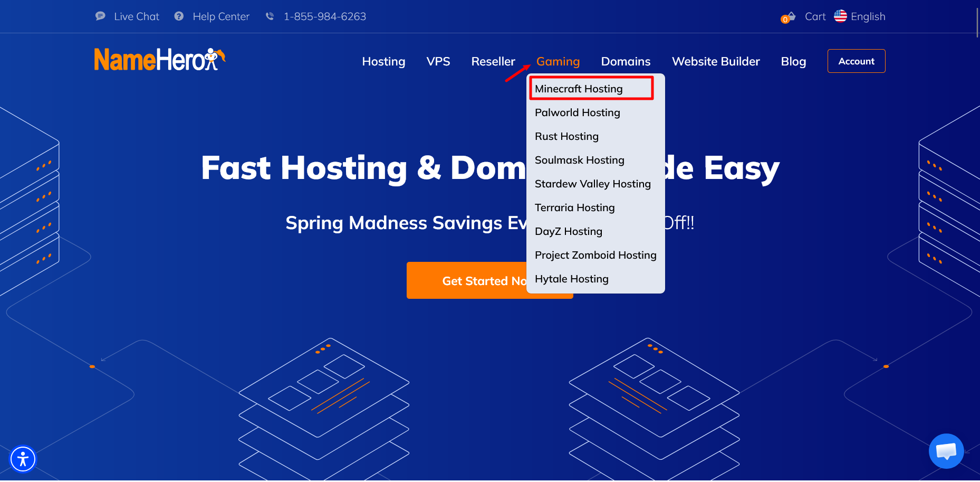Image resolution: width=980 pixels, height=482 pixels.
Task: Go to NameHero logo homepage
Action: pos(159,59)
